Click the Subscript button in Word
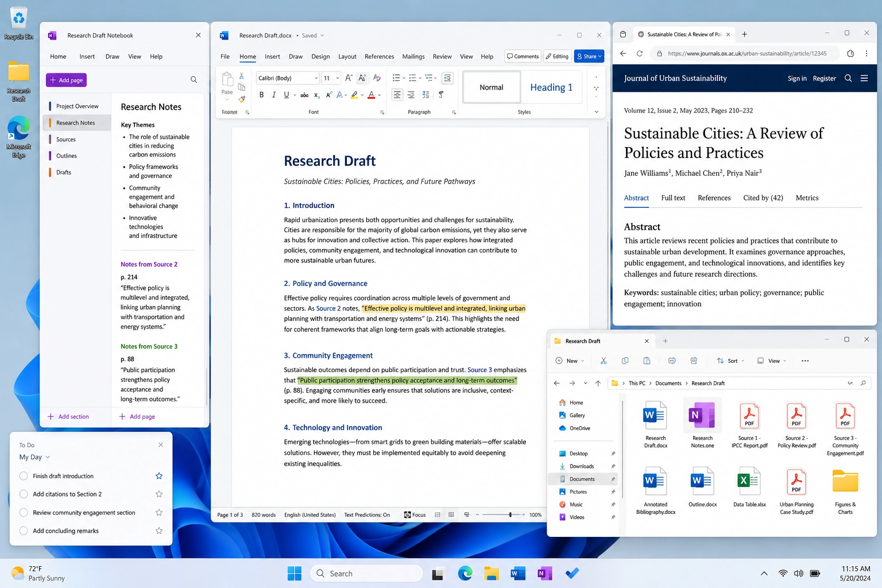This screenshot has height=588, width=882. point(317,95)
